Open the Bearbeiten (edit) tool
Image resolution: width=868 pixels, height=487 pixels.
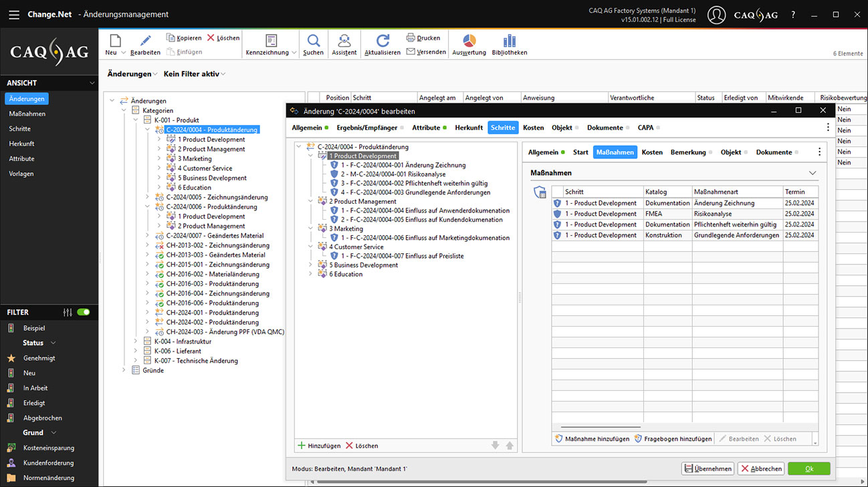coord(145,41)
